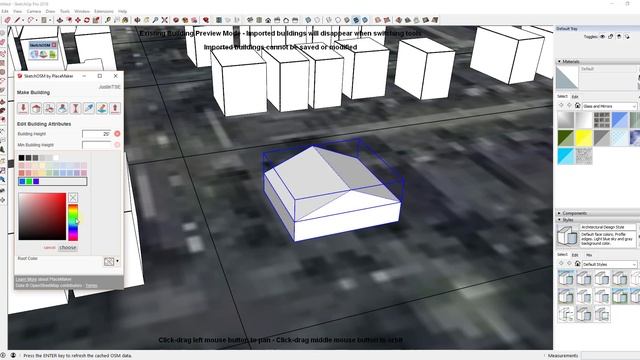Screen dimensions: 640x360
Task: Switch to the Front house view icon
Action: click(268, 20)
